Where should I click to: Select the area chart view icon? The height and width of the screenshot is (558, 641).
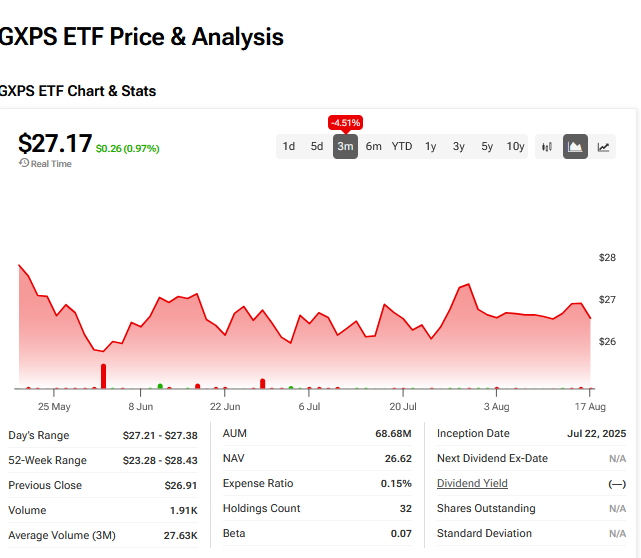(x=575, y=146)
